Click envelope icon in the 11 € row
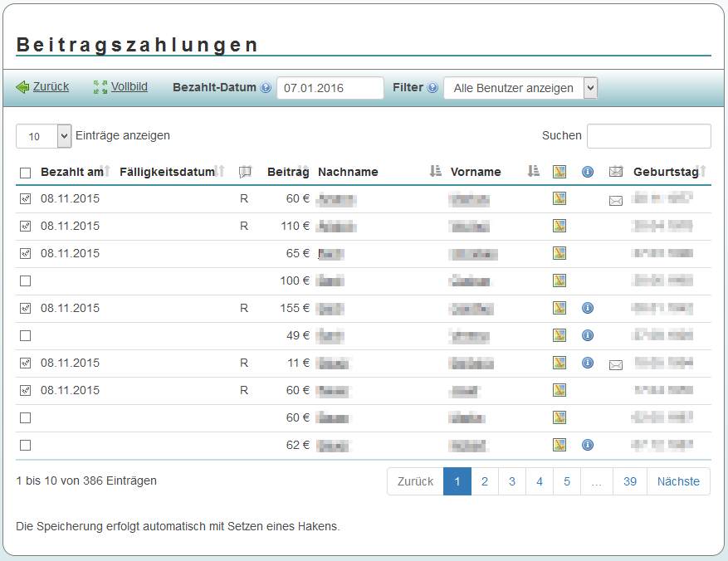 coord(615,364)
